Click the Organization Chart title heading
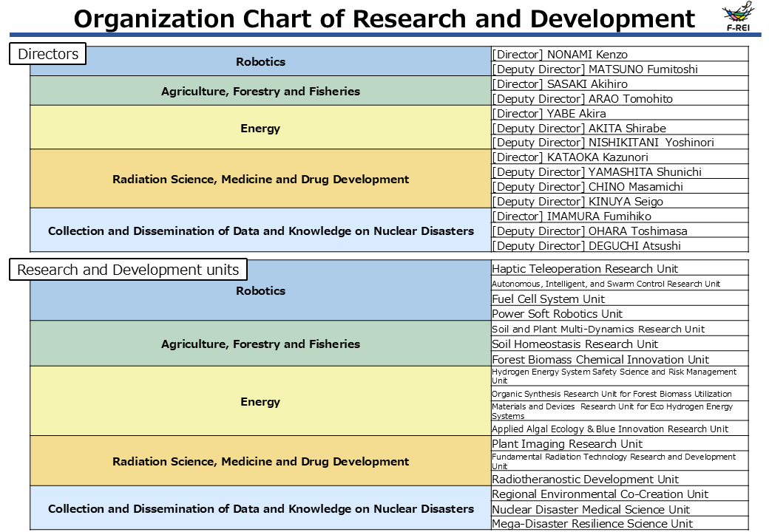The image size is (769, 532). (384, 18)
